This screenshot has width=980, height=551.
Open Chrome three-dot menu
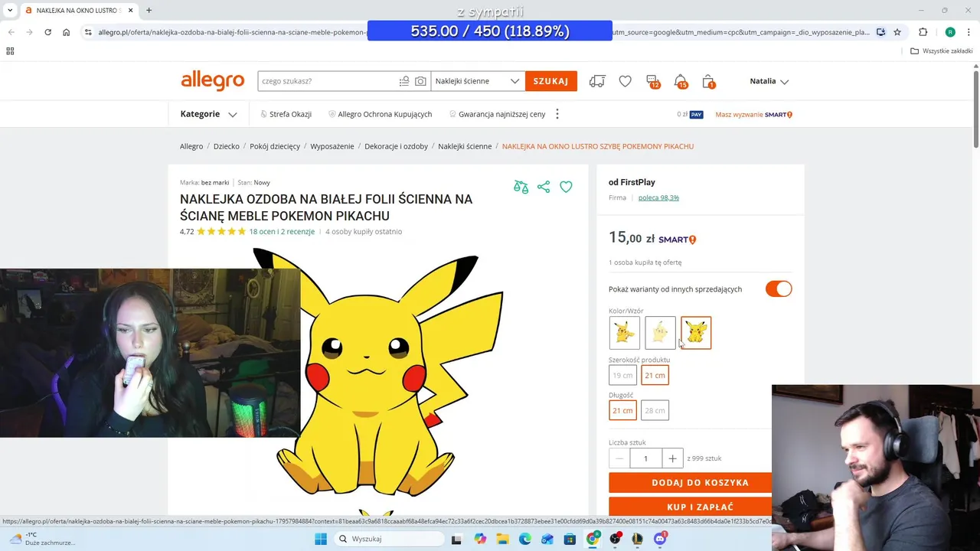(969, 32)
